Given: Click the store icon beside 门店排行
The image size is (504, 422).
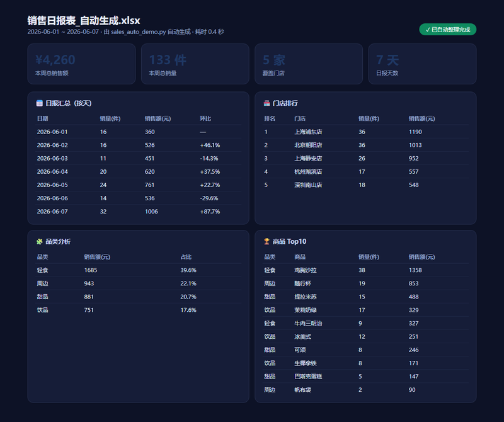Looking at the screenshot, I should click(x=266, y=103).
